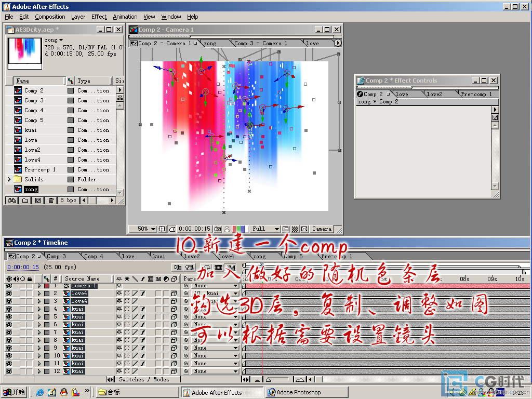
Task: Click the new composition icon in Project window
Action: [38, 201]
